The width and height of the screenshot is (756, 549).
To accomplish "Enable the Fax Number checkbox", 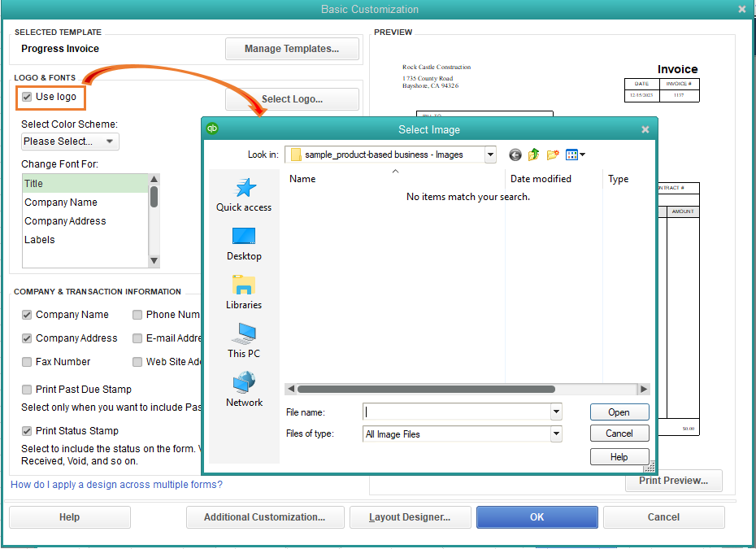I will click(x=27, y=362).
